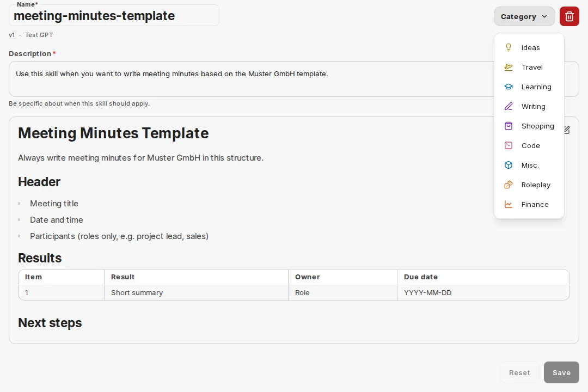Click the Short summary table cell
This screenshot has height=392, width=588.
click(x=196, y=292)
